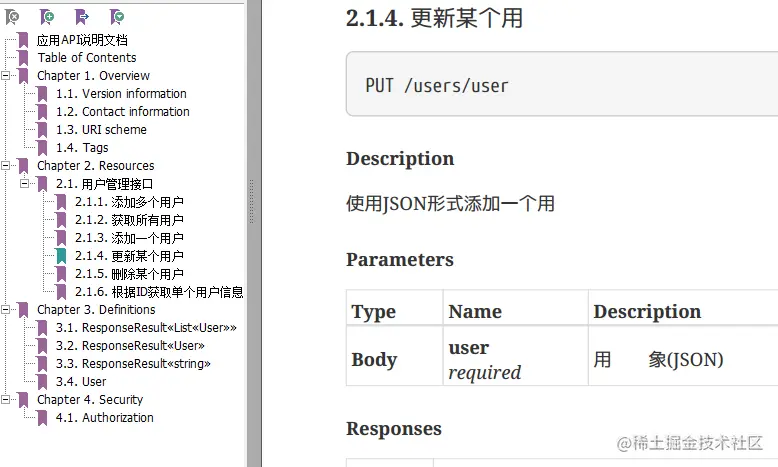The width and height of the screenshot is (778, 467).
Task: Collapse Chapter 3. Definitions tree node
Action: click(x=5, y=309)
